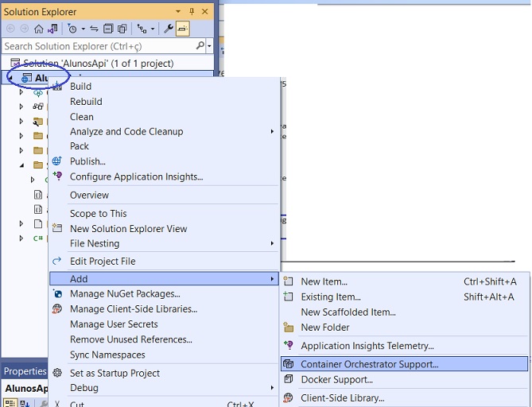The width and height of the screenshot is (532, 407).
Task: Open the search options dropdown arrow
Action: click(x=208, y=46)
